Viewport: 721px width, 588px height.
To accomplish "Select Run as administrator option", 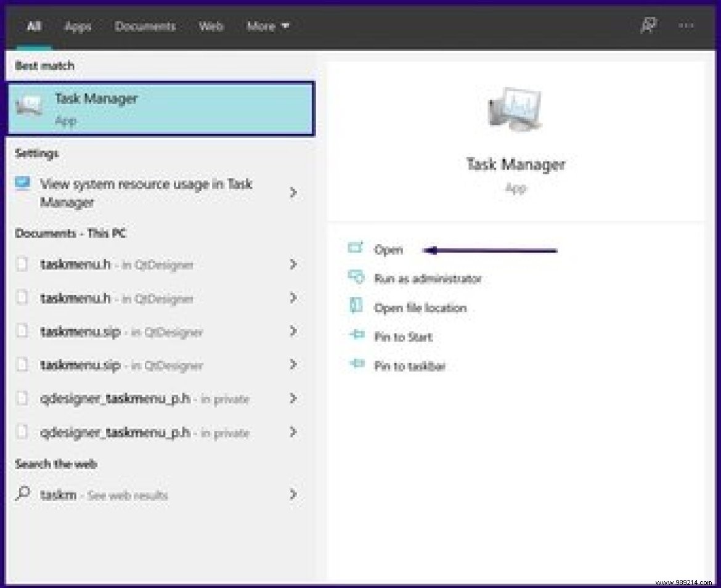I will [427, 279].
